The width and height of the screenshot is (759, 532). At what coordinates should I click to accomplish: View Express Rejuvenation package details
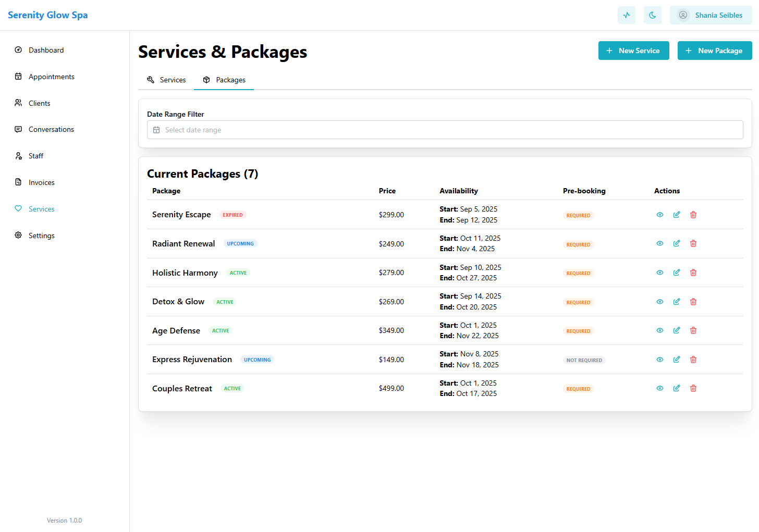(659, 360)
